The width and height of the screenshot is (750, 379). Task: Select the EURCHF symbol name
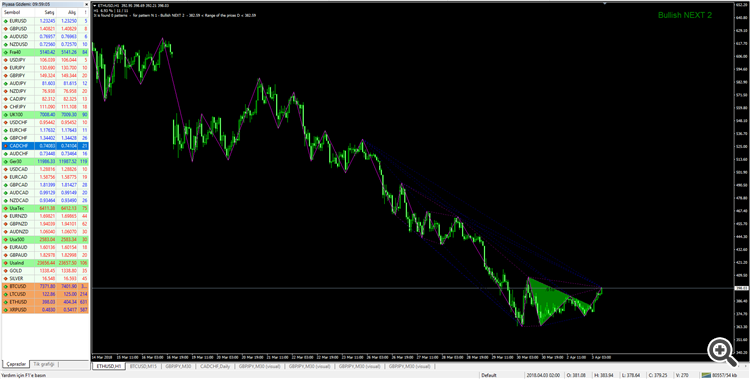pyautogui.click(x=18, y=130)
